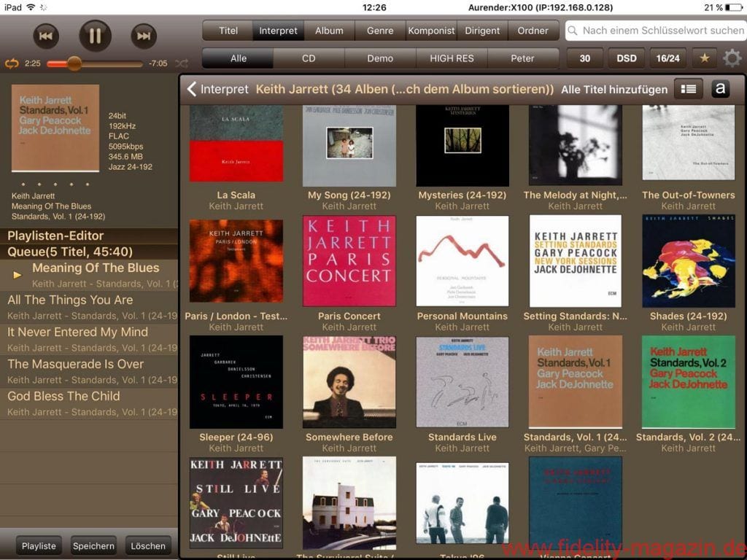Tap the alphabetical 'a' sort icon
Screen dimensions: 747x560
pos(720,89)
